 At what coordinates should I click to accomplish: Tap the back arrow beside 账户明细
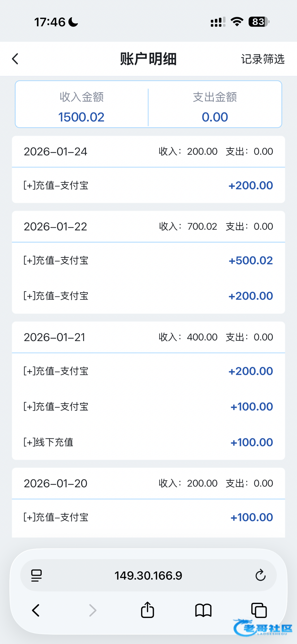click(x=15, y=59)
